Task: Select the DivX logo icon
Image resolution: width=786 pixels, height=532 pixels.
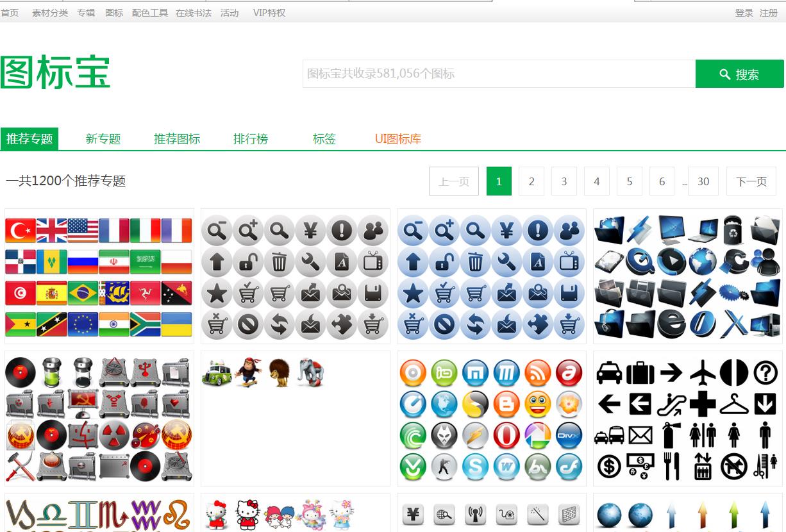Action: point(569,436)
